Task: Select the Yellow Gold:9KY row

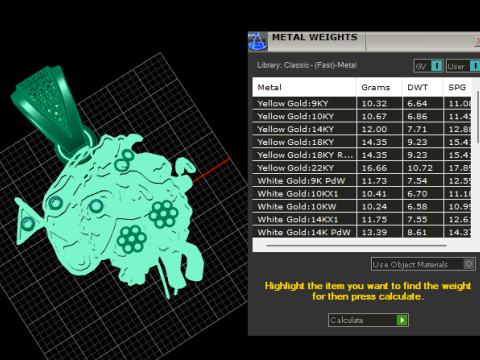Action: (x=362, y=103)
